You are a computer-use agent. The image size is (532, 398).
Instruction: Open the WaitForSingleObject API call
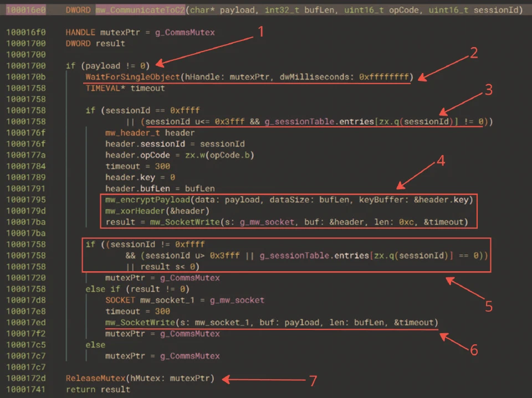tap(132, 77)
